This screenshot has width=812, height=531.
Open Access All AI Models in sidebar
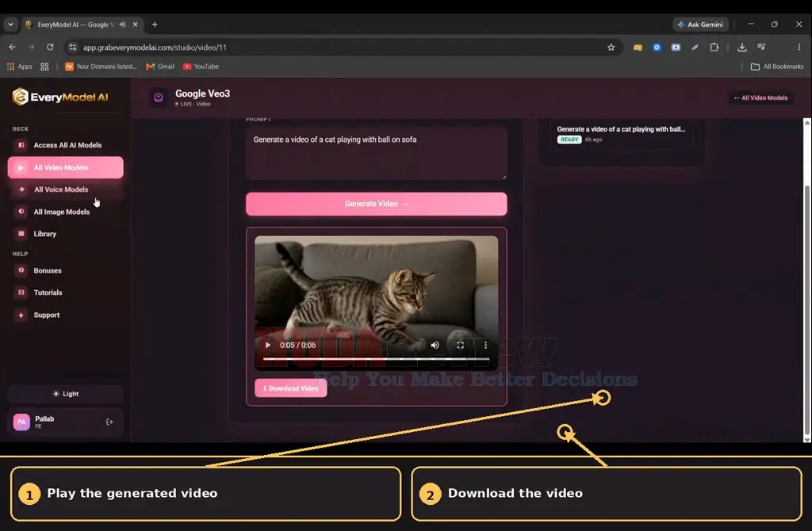pyautogui.click(x=66, y=145)
